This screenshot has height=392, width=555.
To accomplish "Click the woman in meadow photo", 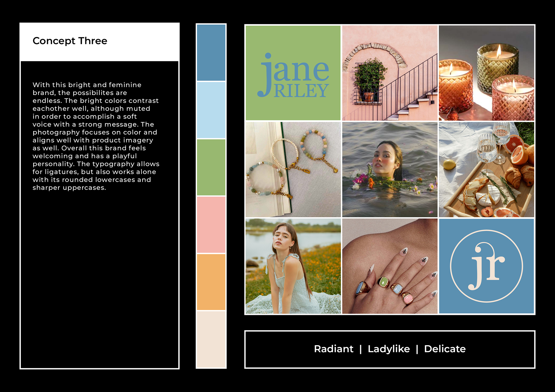I will tap(293, 266).
